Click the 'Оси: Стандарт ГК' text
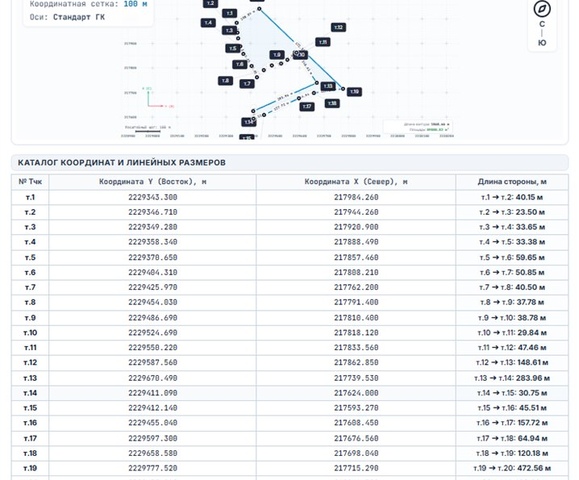 click(x=67, y=17)
